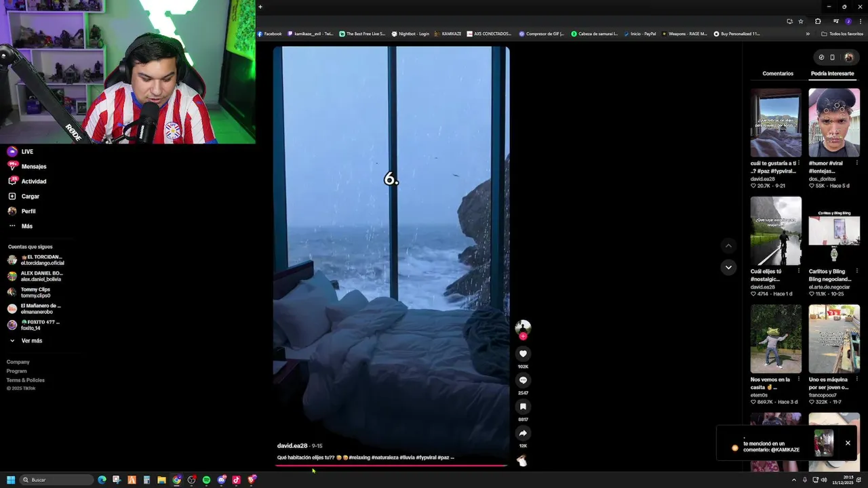Open Spotify from taskbar

[x=206, y=480]
